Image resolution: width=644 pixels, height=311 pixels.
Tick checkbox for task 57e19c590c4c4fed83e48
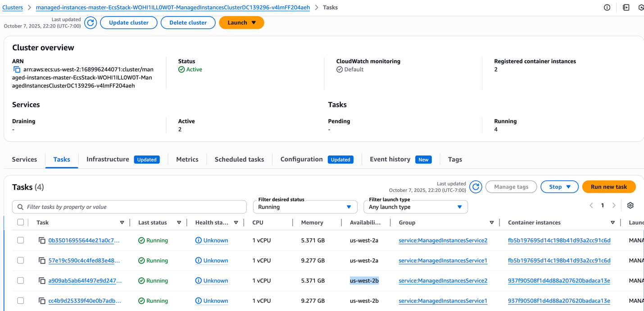[x=21, y=261]
